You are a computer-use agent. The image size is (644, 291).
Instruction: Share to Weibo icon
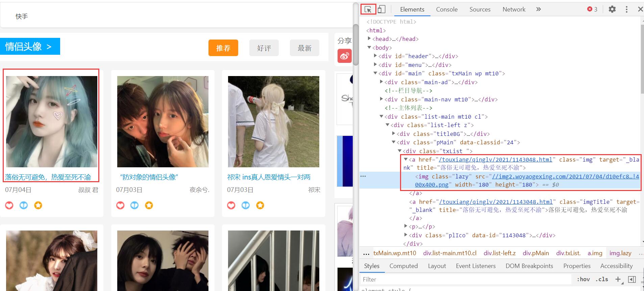(345, 56)
